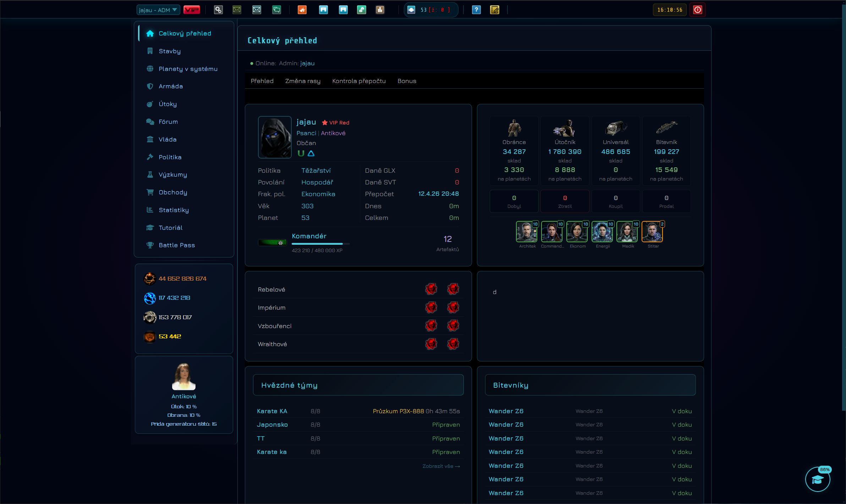
Task: Click the jajau player avatar image
Action: pyautogui.click(x=275, y=137)
